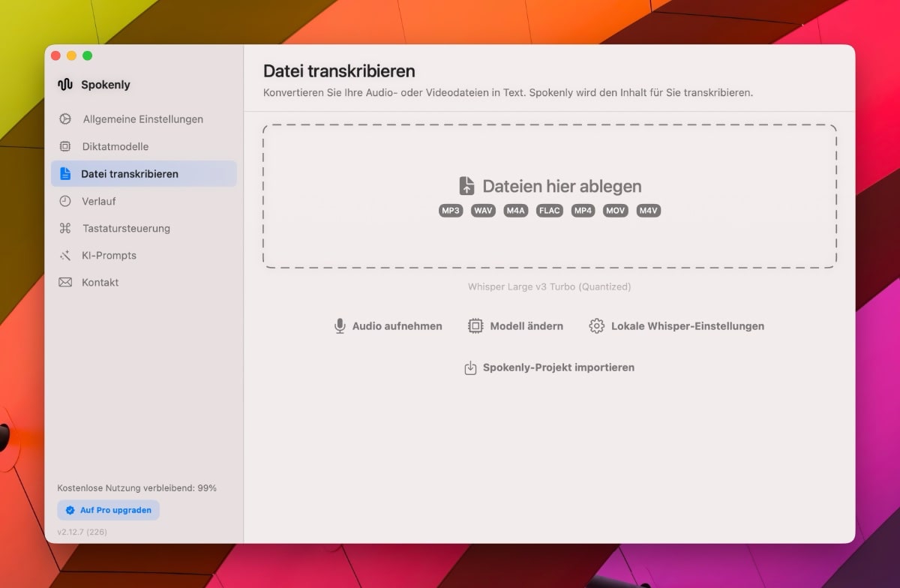Click the command-key icon for Tastatursteuerung
Screen dimensions: 900x588
click(65, 228)
